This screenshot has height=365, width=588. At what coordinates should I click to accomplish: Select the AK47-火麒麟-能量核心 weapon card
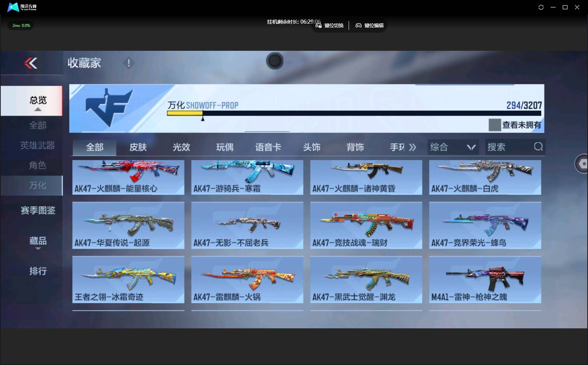tap(128, 177)
